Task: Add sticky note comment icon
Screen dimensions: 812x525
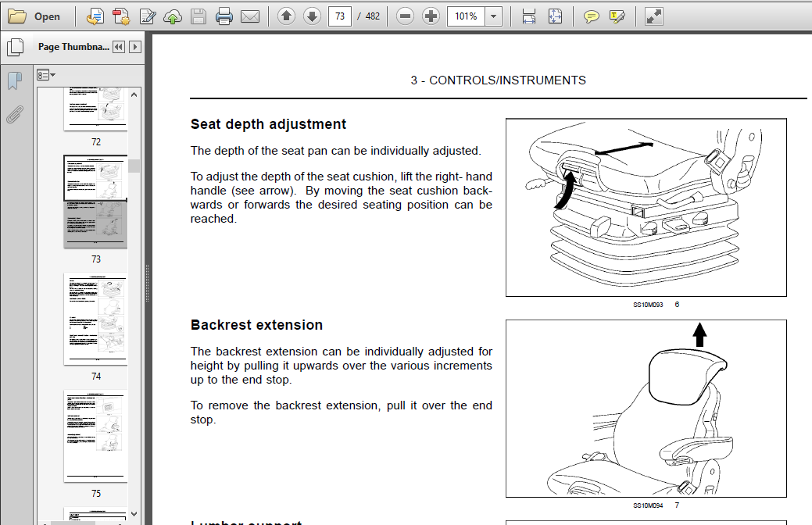Action: [x=591, y=16]
